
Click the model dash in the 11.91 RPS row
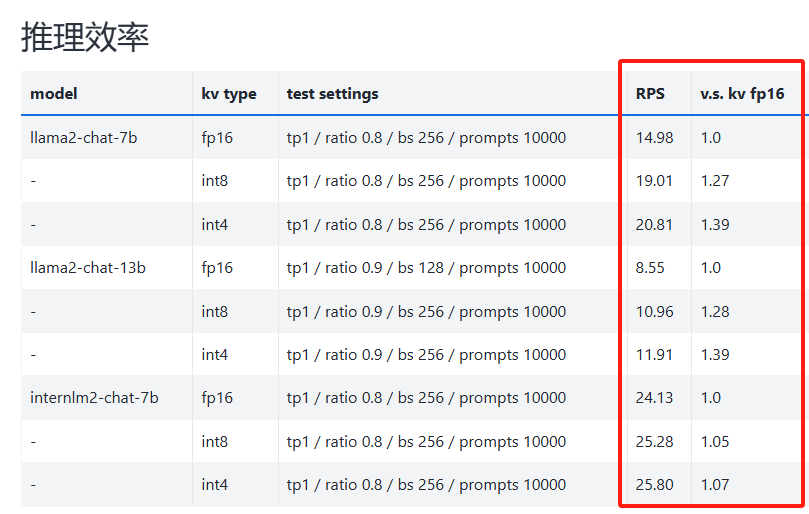point(33,355)
